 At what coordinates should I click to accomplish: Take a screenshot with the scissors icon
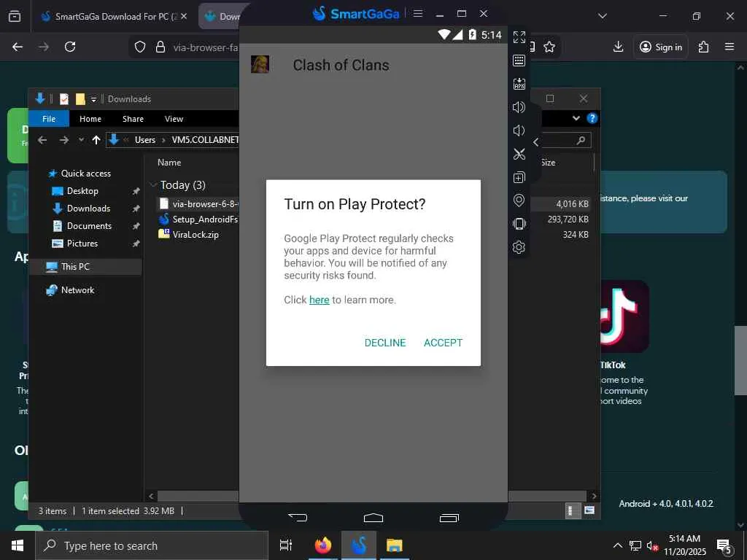point(519,154)
